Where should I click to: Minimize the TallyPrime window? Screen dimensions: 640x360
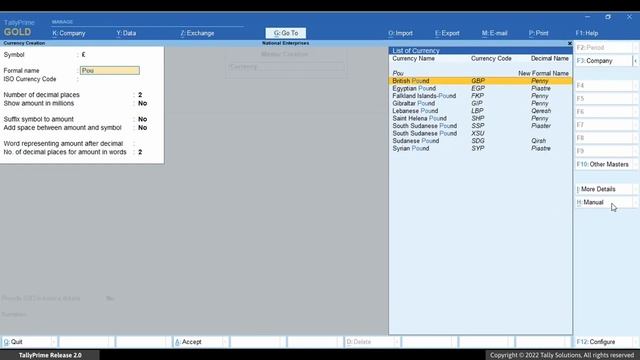pyautogui.click(x=587, y=17)
